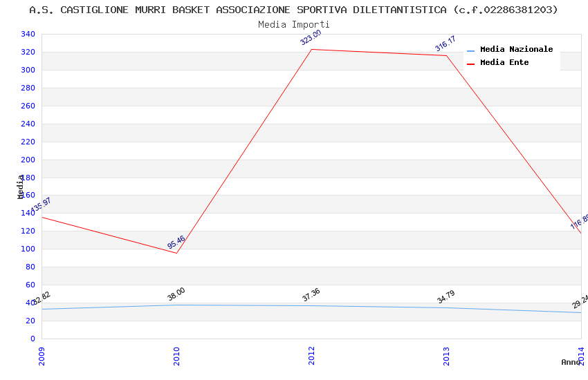Click the blue line point at 2013
Image resolution: width=588 pixels, height=380 pixels.
pos(446,307)
